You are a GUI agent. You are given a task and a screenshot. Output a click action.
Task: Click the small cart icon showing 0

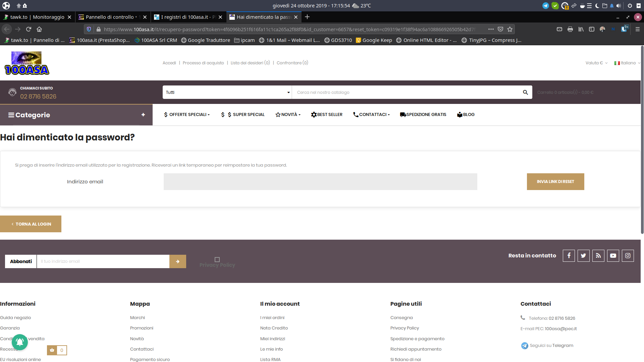[52, 350]
